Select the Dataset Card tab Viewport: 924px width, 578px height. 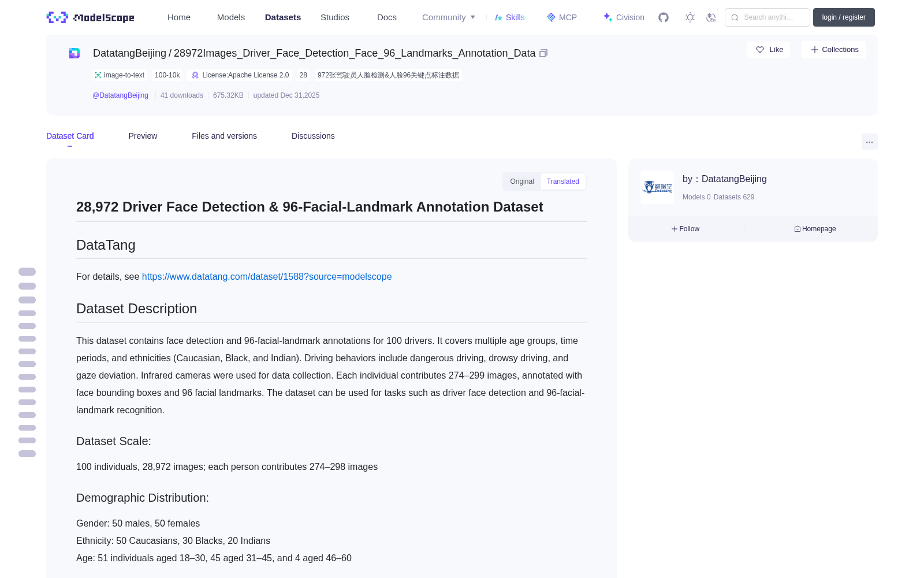coord(70,136)
